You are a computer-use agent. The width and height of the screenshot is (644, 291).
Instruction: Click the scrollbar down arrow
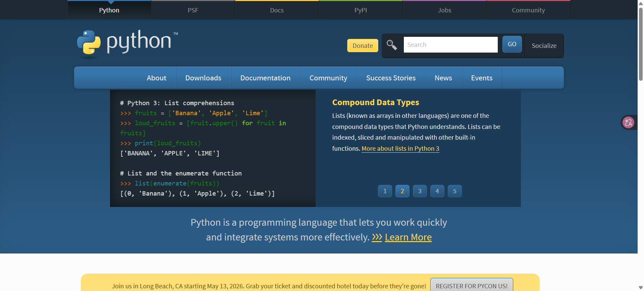coord(641,288)
